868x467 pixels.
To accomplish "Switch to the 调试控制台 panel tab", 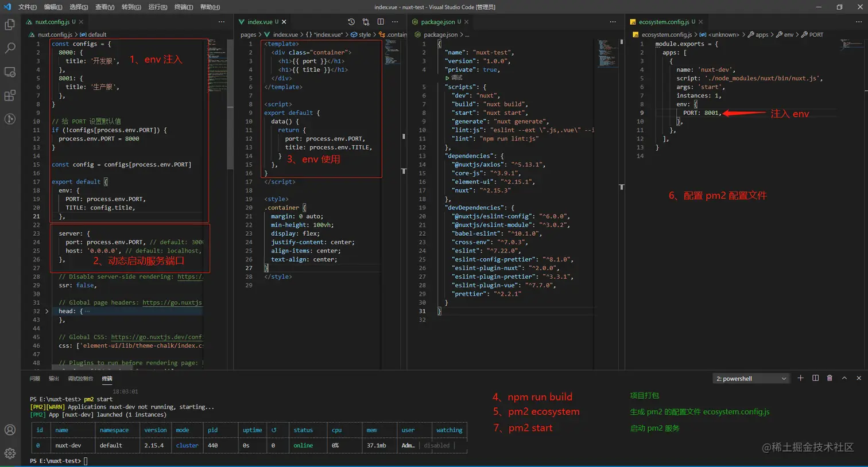I will (80, 379).
